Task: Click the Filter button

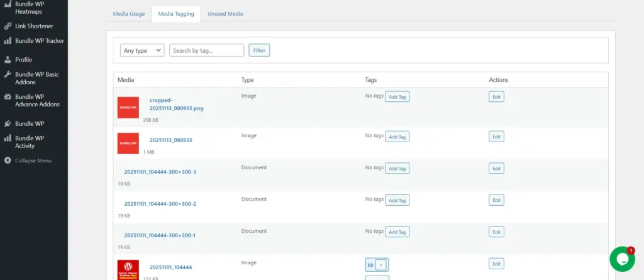Action: click(259, 50)
